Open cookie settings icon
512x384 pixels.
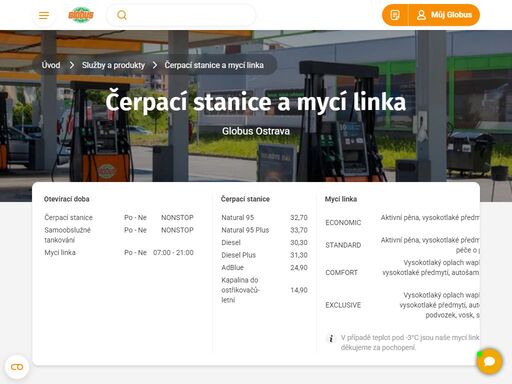pos(17,367)
